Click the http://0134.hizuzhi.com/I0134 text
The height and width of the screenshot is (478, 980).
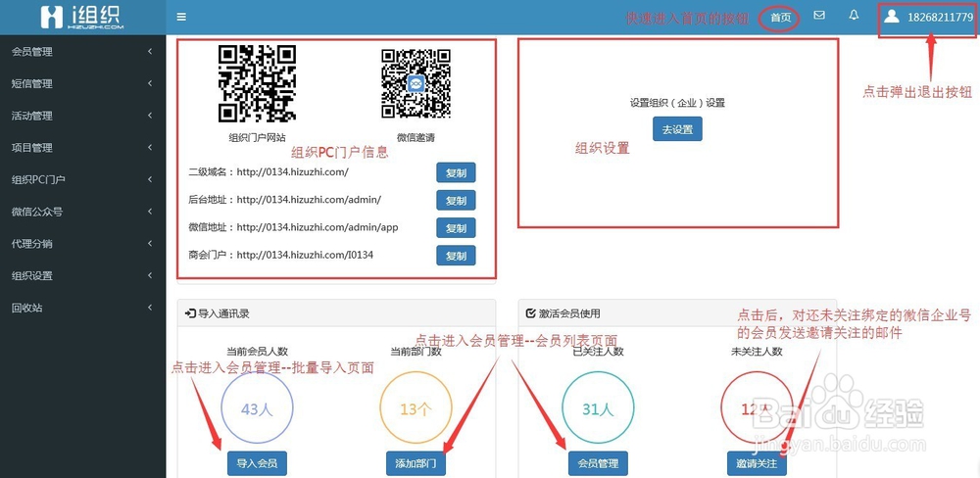coord(305,255)
